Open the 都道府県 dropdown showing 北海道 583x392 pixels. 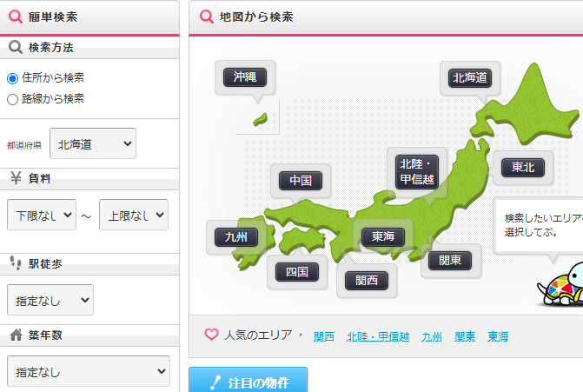pos(93,143)
